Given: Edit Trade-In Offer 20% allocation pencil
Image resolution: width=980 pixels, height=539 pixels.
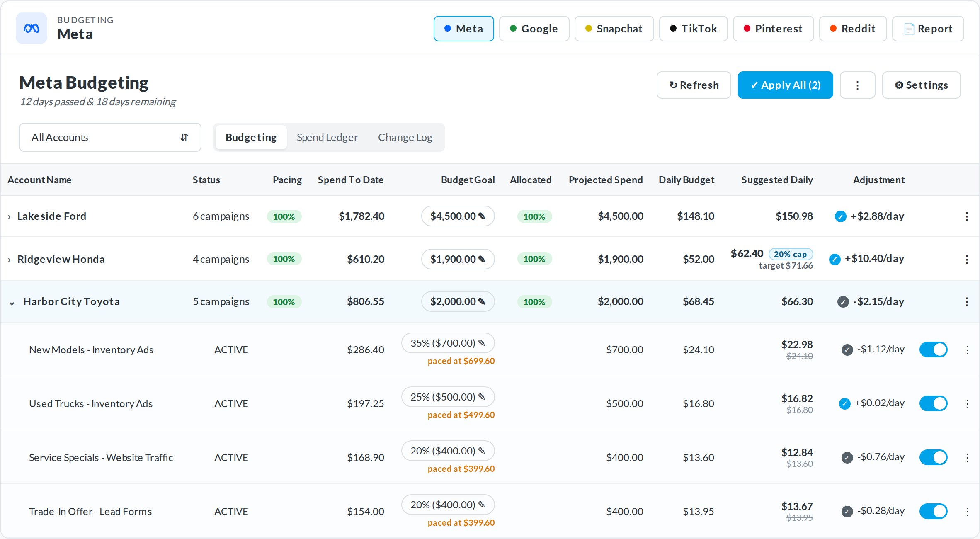Looking at the screenshot, I should pyautogui.click(x=482, y=505).
